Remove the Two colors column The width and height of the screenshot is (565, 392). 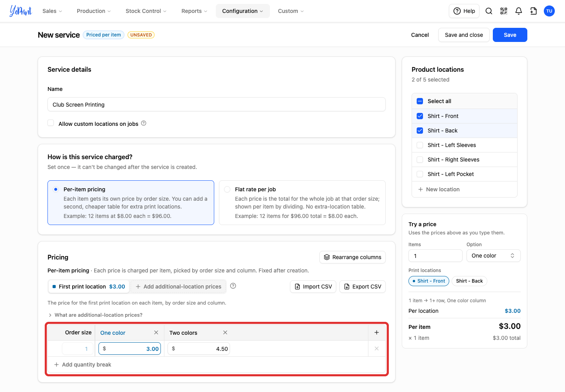[225, 332]
